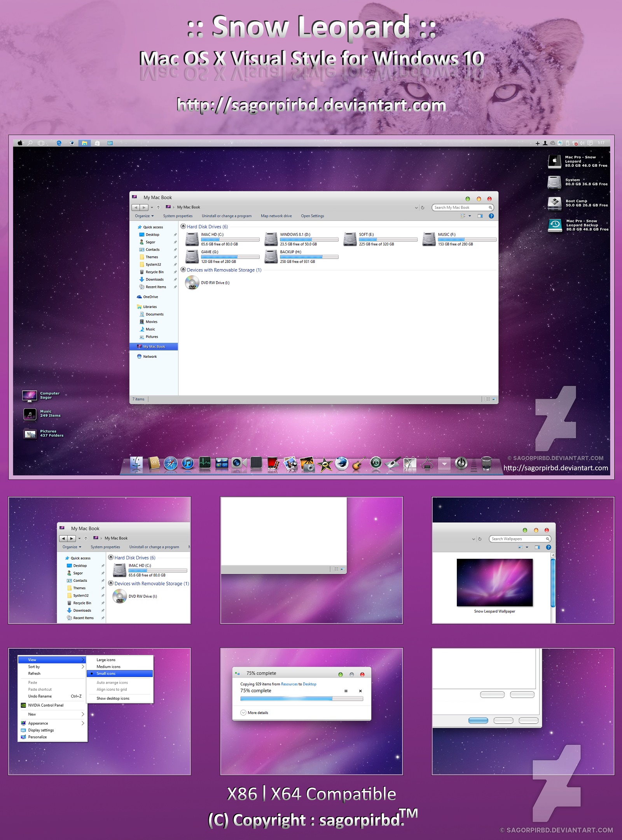Open WINDOWS 8.1 (D:) drive
The height and width of the screenshot is (840, 622).
pyautogui.click(x=301, y=239)
